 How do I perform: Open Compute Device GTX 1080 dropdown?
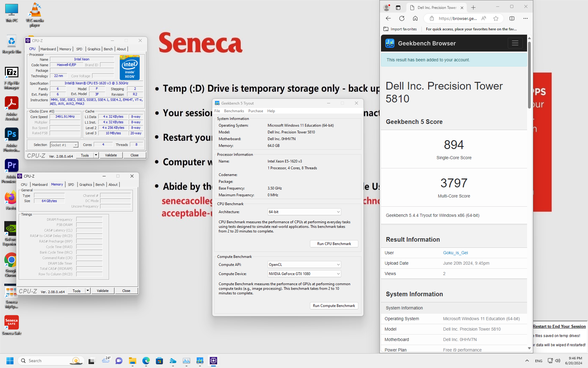[x=304, y=274]
